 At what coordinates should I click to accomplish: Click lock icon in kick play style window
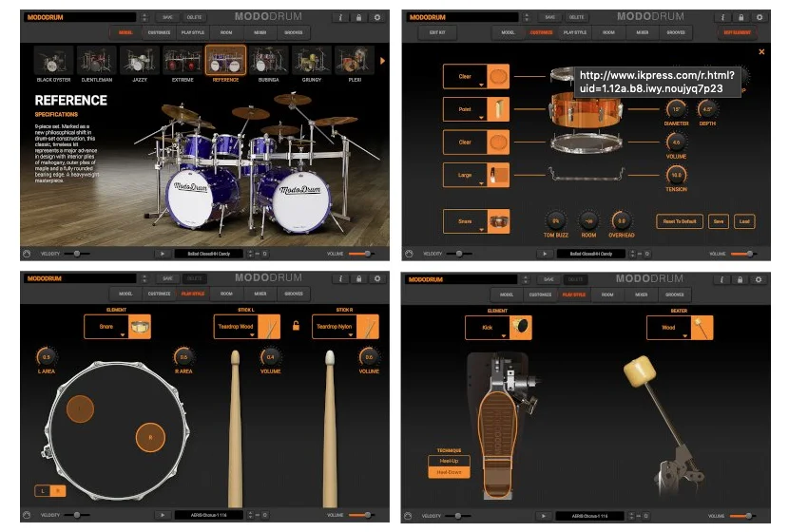740,279
